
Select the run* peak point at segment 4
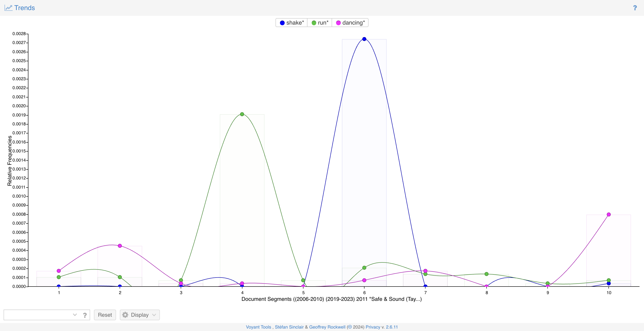[242, 114]
